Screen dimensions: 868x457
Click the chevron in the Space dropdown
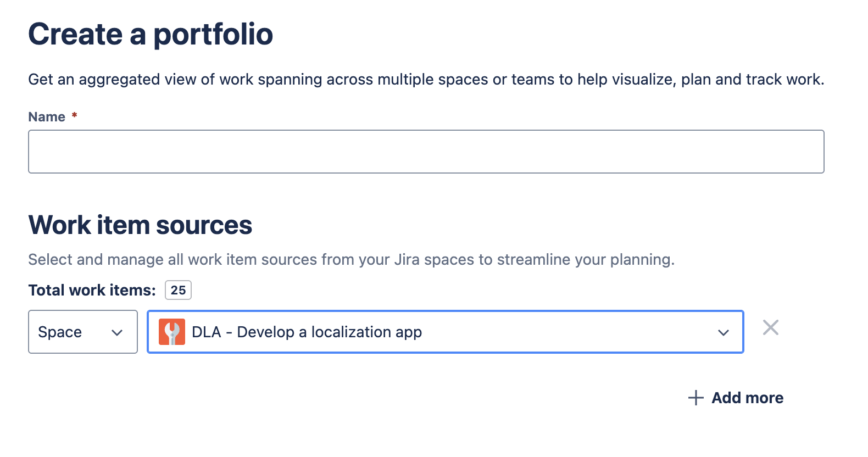[x=117, y=333]
